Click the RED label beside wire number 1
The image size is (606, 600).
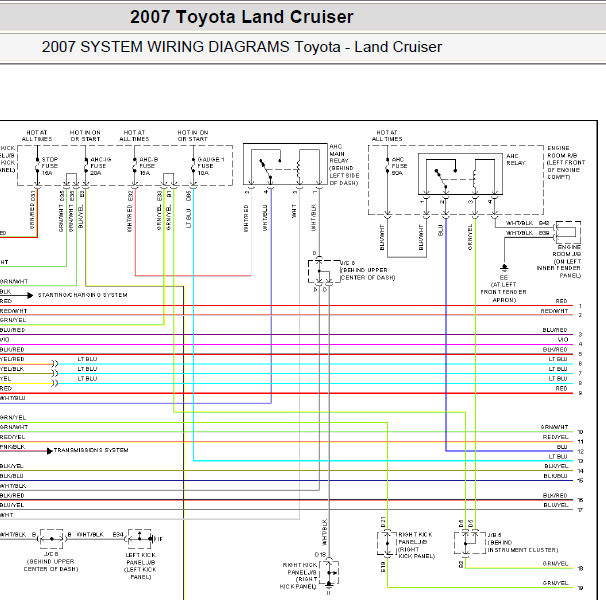(561, 301)
